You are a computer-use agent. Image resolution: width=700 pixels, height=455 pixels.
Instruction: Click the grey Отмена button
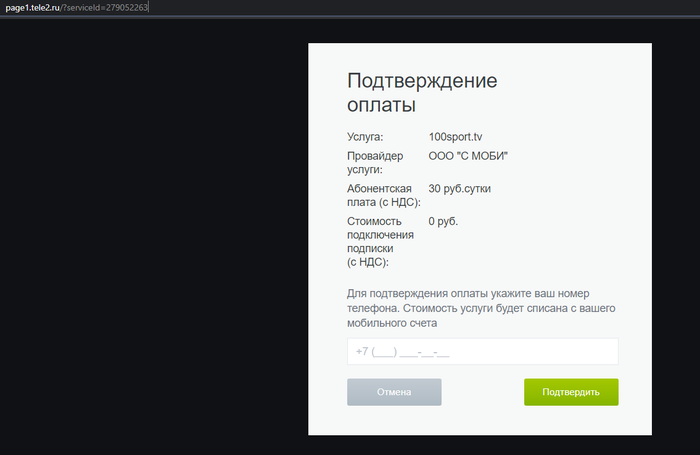tap(394, 392)
